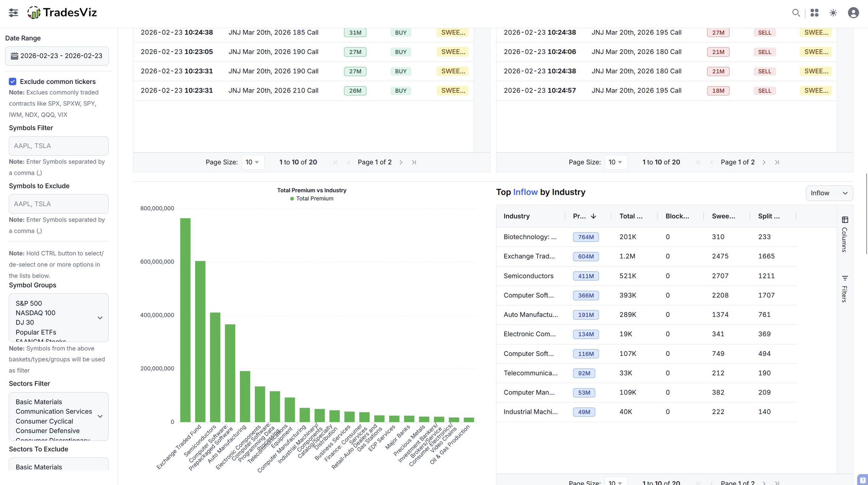
Task: Open the Inflow dropdown selector
Action: coord(829,193)
